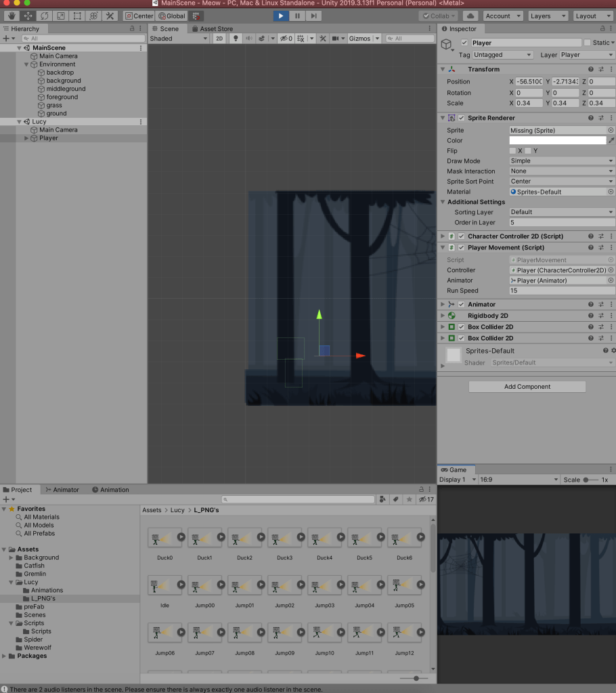Enable Flip X checkbox
The width and height of the screenshot is (616, 693).
pyautogui.click(x=512, y=150)
